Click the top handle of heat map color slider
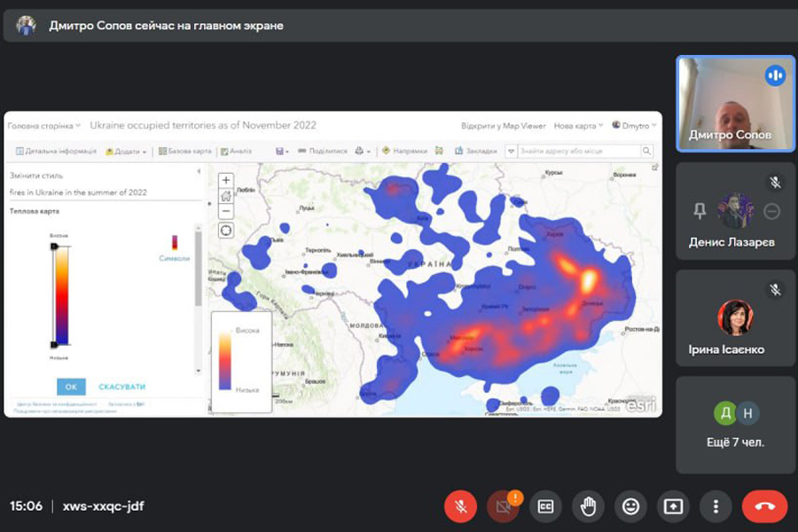Screen dimensions: 798x532 (54, 246)
